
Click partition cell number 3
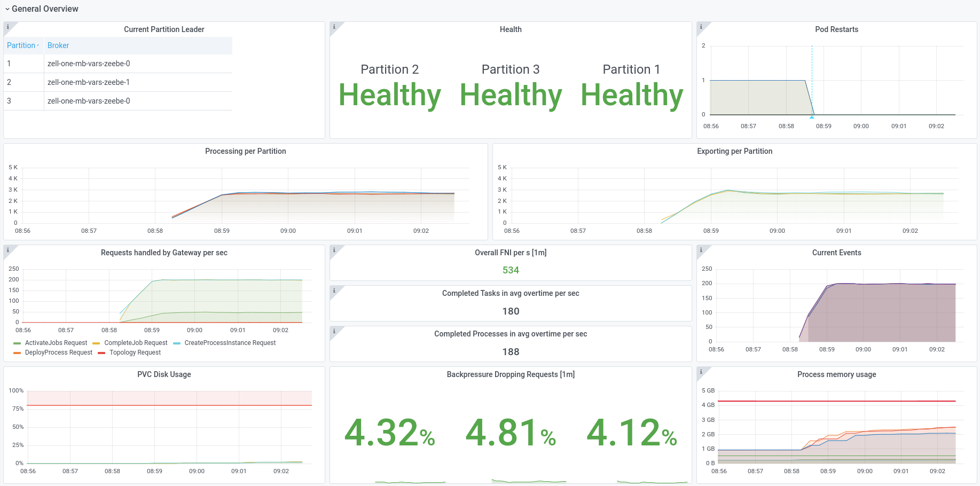(x=23, y=101)
